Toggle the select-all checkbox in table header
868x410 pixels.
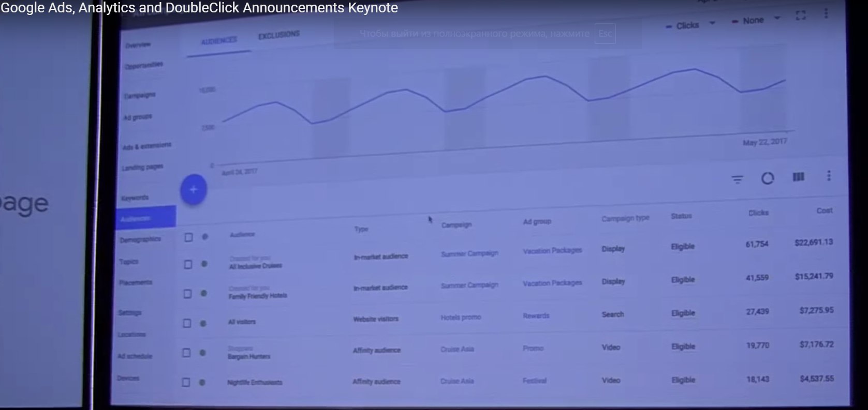pos(188,237)
